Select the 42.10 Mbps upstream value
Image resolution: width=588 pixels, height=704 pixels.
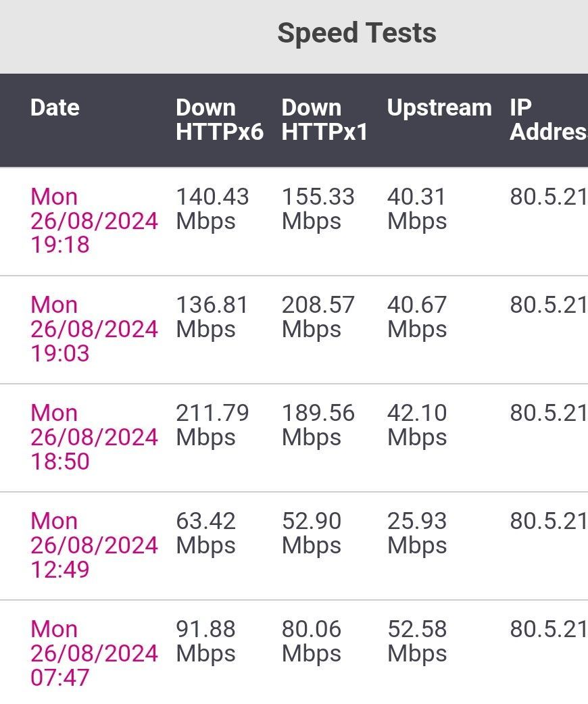[x=417, y=425]
